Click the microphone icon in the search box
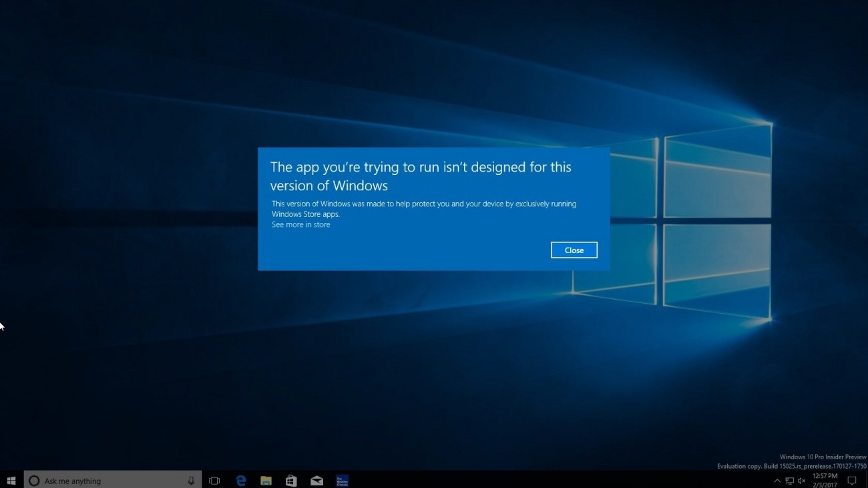868x488 pixels. pos(191,480)
